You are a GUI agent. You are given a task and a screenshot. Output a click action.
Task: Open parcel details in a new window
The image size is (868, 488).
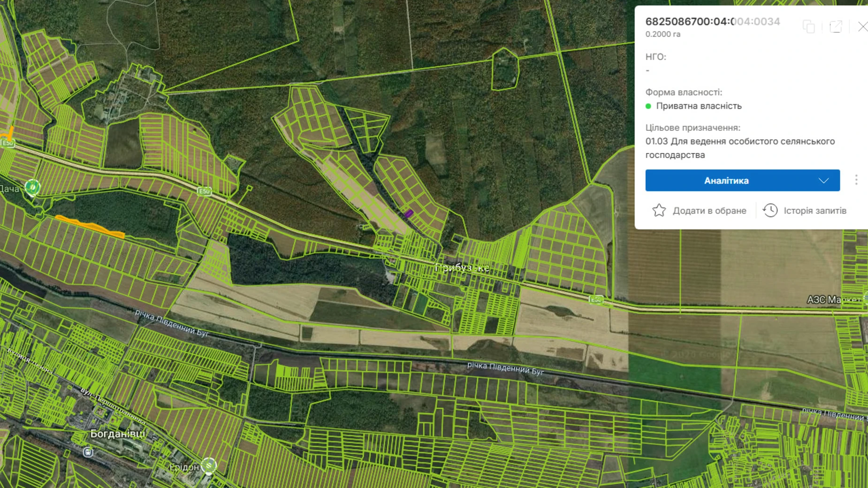click(x=836, y=27)
